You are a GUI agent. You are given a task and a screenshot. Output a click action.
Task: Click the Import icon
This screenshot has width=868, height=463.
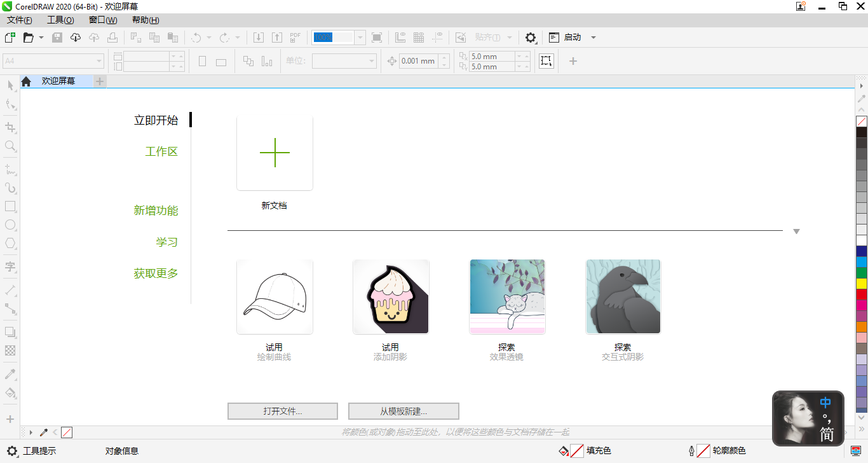click(x=259, y=38)
